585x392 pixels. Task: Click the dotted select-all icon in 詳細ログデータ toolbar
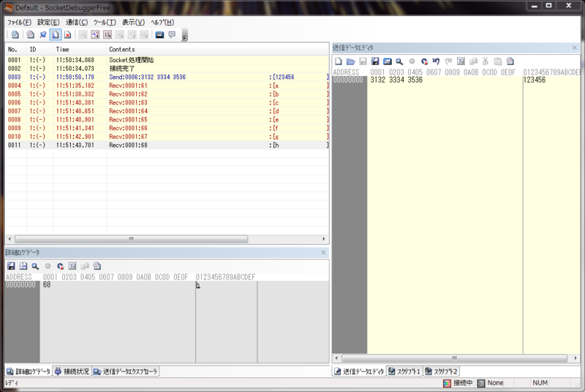(x=72, y=266)
